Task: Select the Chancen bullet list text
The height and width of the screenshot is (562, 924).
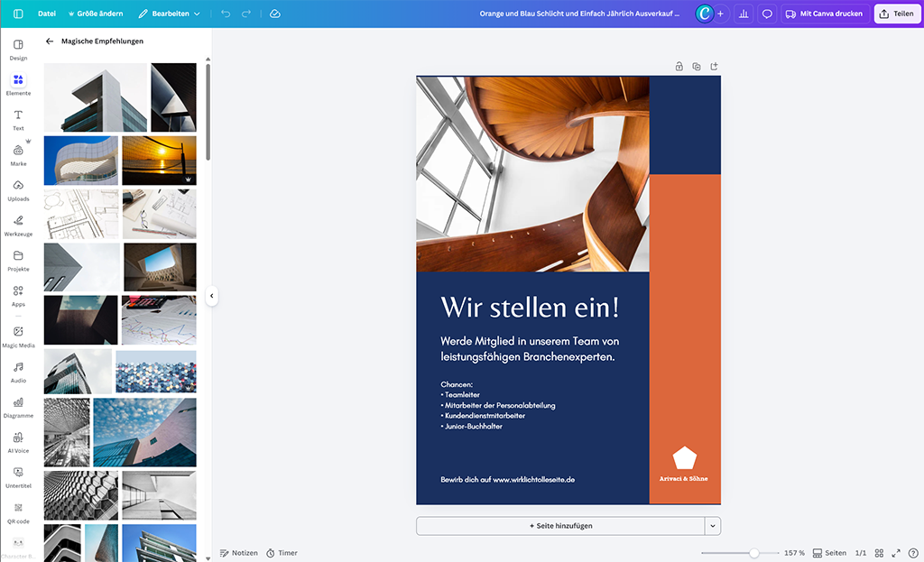Action: 498,405
